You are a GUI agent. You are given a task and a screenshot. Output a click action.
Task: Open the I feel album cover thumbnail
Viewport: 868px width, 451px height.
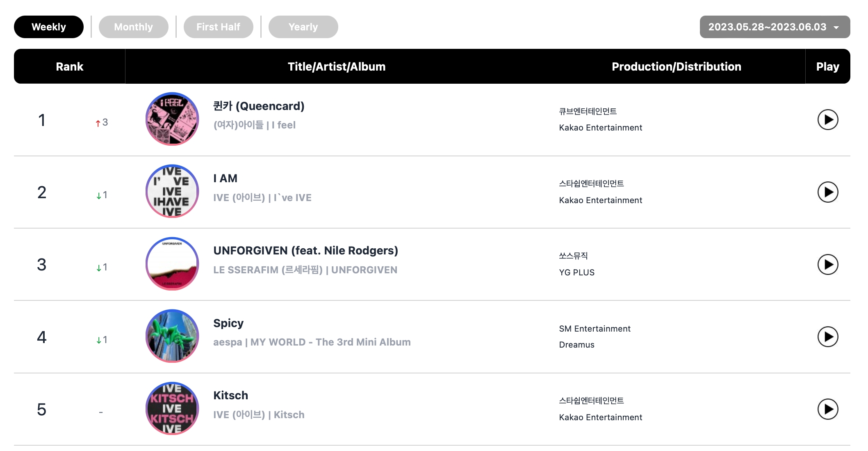point(172,119)
